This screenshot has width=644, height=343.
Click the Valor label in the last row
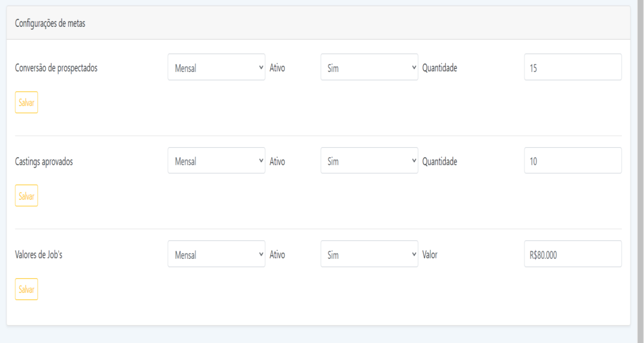click(x=430, y=255)
